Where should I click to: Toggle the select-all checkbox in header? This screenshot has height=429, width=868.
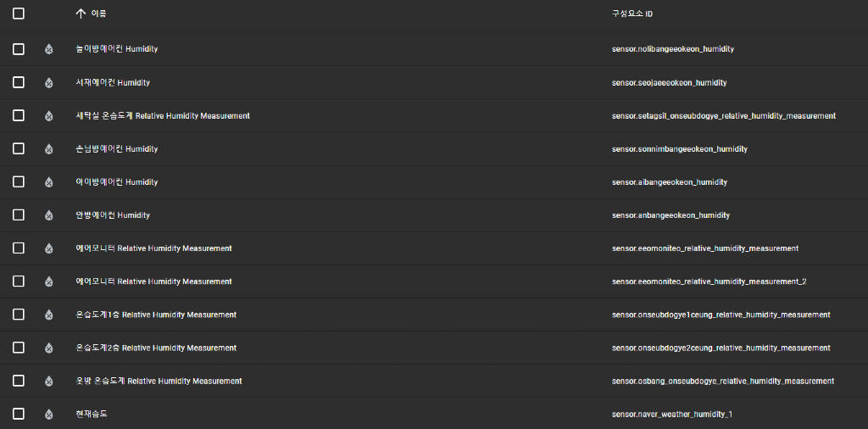click(x=19, y=14)
